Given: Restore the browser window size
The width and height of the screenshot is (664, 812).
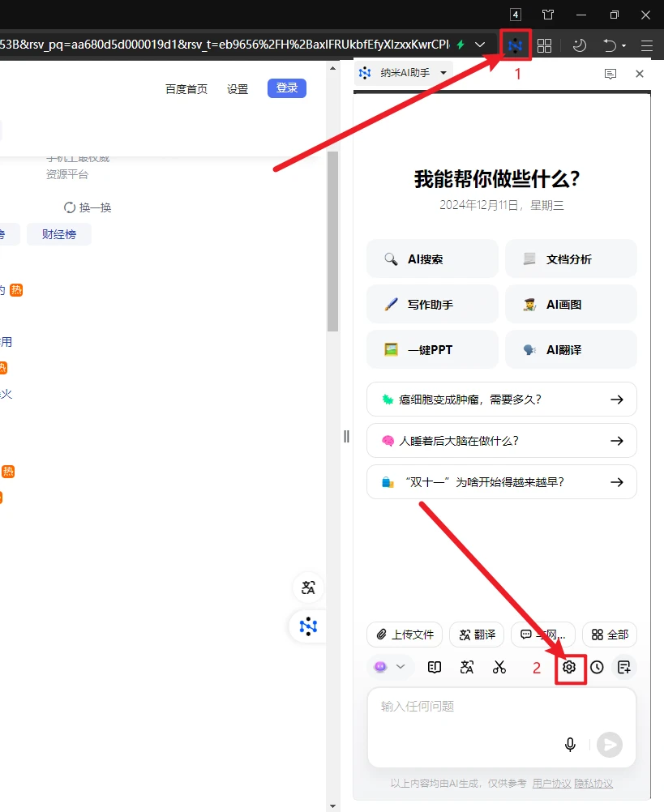Looking at the screenshot, I should 615,15.
